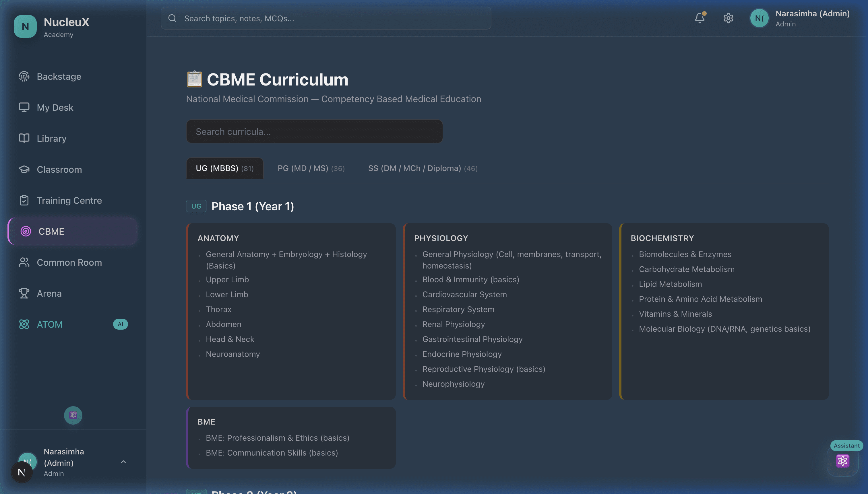868x494 pixels.
Task: Open the Training Centre
Action: [x=69, y=200]
